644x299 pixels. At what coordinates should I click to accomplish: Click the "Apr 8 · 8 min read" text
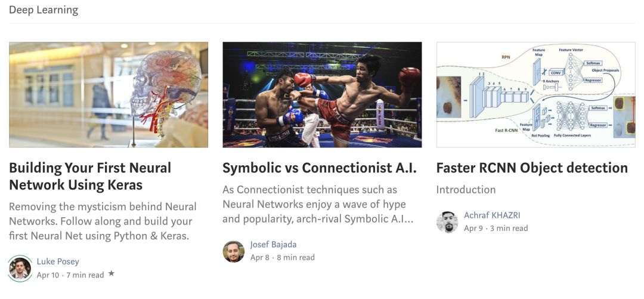coord(282,258)
